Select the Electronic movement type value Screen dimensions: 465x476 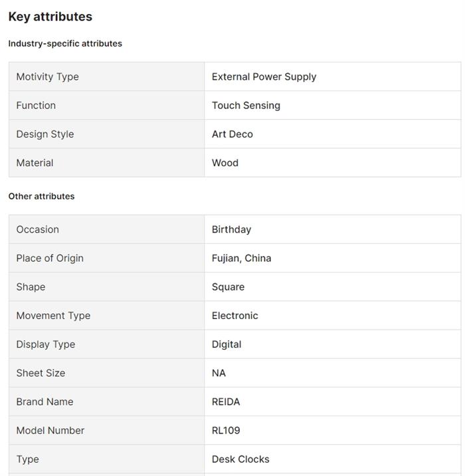(235, 315)
